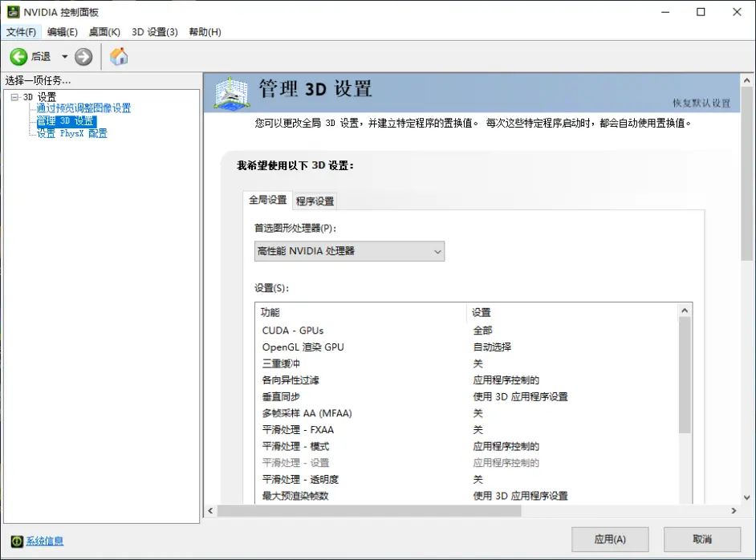The image size is (756, 560).
Task: Select the CUDA - GPUs row
Action: 467,331
